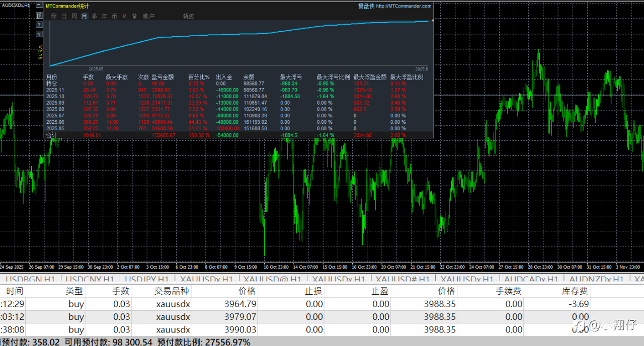Select the '日' daily statistics tab
644x346 pixels.
click(64, 16)
